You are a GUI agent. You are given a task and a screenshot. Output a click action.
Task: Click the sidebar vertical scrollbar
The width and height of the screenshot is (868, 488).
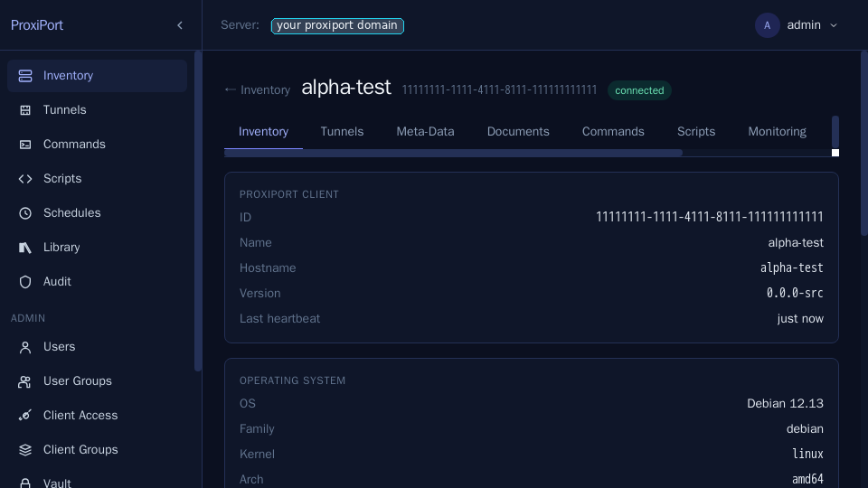point(198,211)
